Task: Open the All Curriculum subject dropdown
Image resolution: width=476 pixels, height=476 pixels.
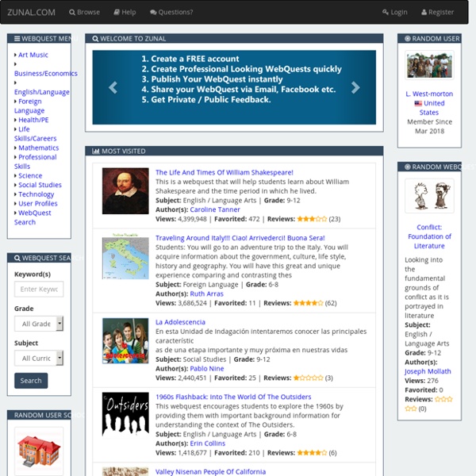Action: tap(39, 358)
